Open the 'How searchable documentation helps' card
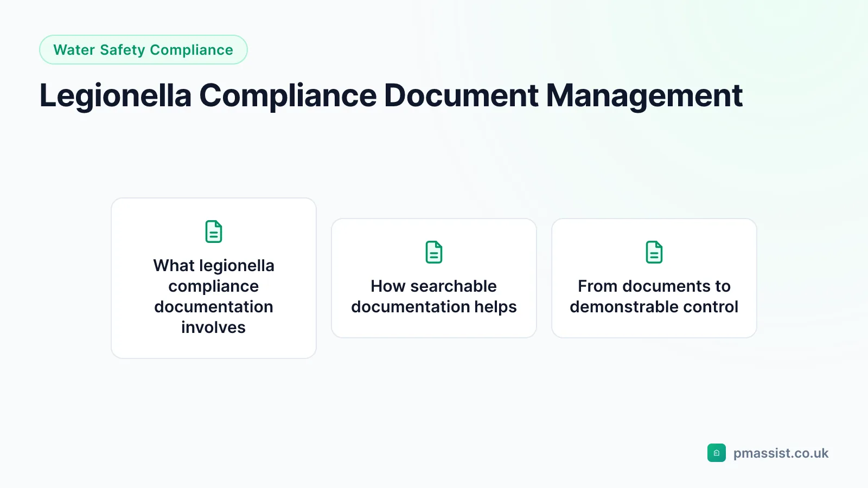Viewport: 868px width, 488px height. [x=434, y=278]
